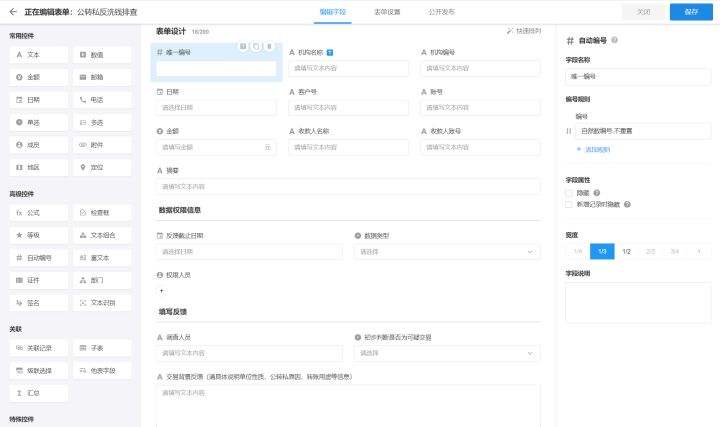The image size is (720, 427).
Task: Switch to the 编辑字段 tab
Action: 333,12
